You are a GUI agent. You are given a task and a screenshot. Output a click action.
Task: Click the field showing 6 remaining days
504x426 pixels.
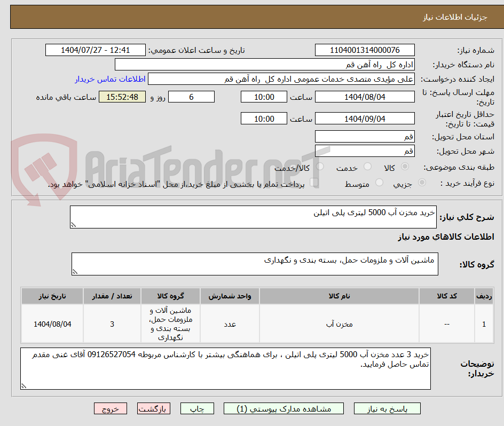click(191, 97)
